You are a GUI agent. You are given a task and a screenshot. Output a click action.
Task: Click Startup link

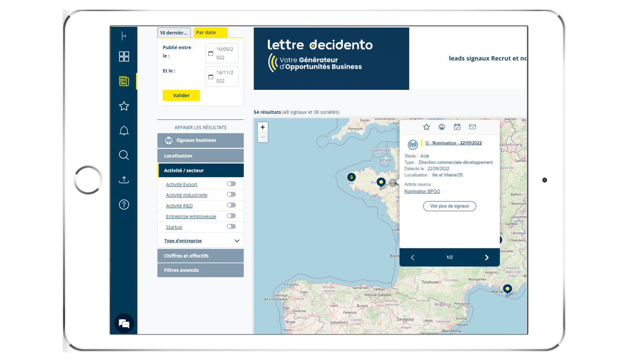click(174, 228)
